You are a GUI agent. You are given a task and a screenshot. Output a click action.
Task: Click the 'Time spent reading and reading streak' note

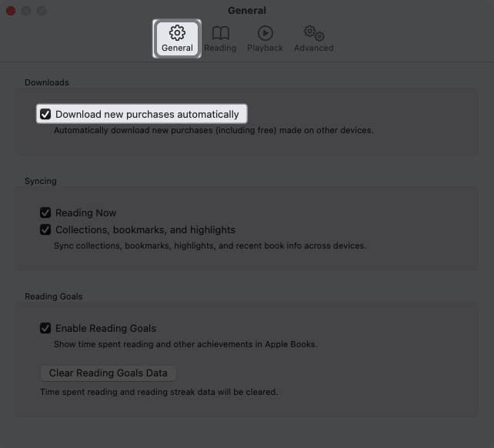[159, 392]
